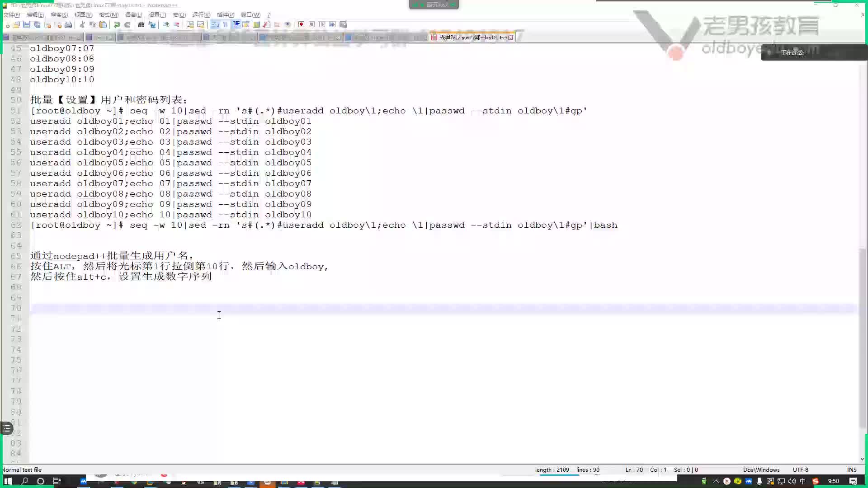Toggle Show All Characters in the toolbar
This screenshot has width=868, height=488.
(225, 24)
